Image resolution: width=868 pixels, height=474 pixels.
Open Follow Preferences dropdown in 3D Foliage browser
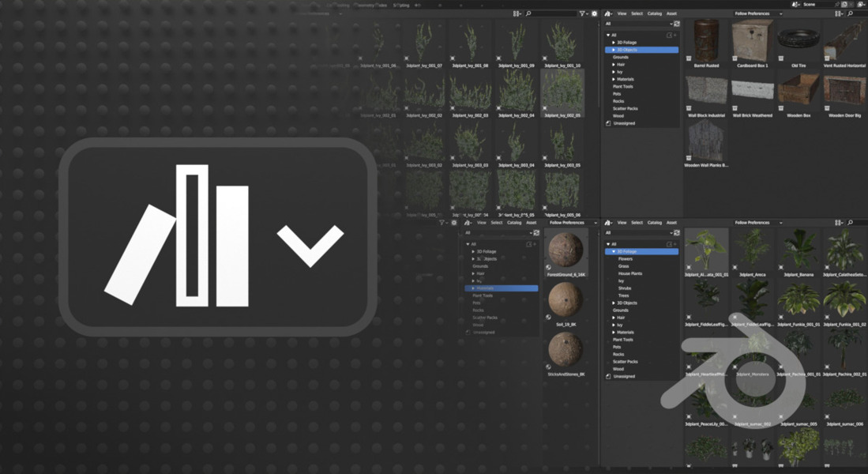(757, 223)
